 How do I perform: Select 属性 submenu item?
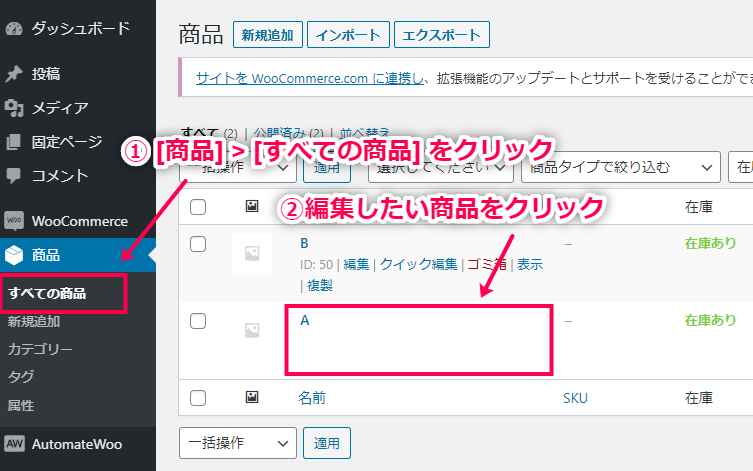click(21, 405)
